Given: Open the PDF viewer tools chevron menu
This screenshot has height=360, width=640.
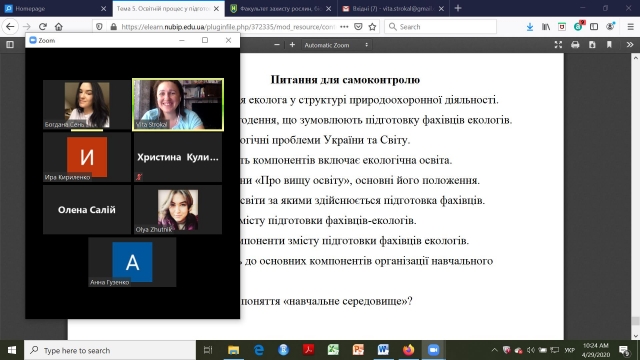Looking at the screenshot, I should point(630,45).
